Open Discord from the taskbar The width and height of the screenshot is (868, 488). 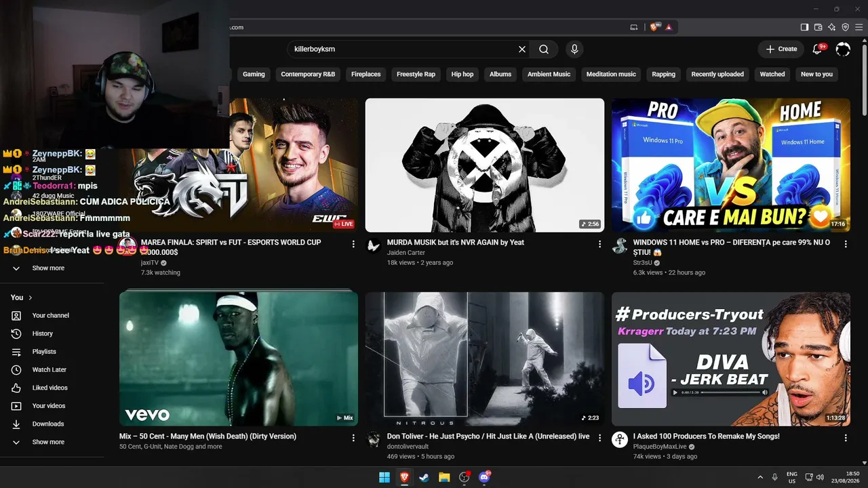pyautogui.click(x=484, y=477)
